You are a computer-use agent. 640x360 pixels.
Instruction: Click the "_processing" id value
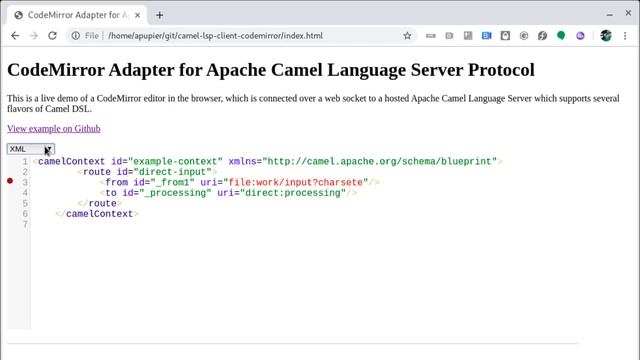tap(175, 193)
